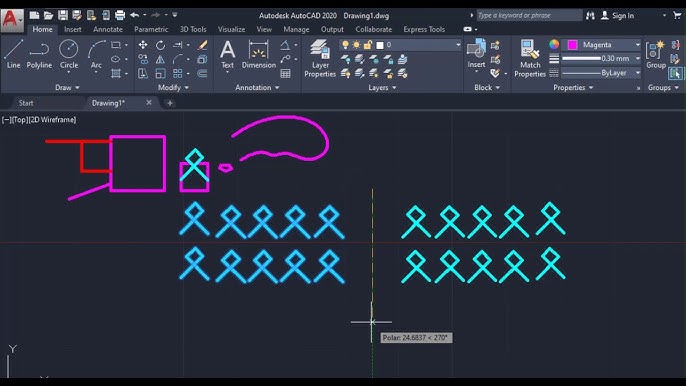Open the layer dropdown list
Screen dimensions: 686x386
coord(458,45)
